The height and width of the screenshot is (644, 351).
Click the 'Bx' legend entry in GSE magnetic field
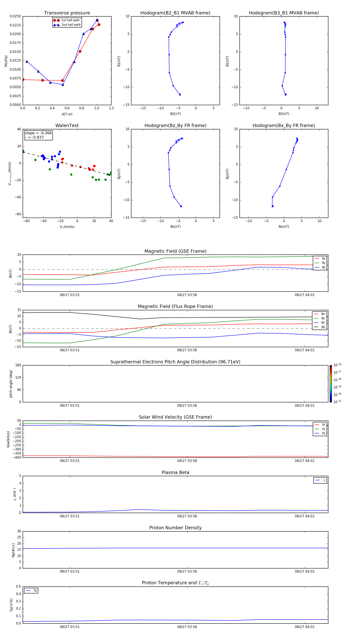coord(320,259)
